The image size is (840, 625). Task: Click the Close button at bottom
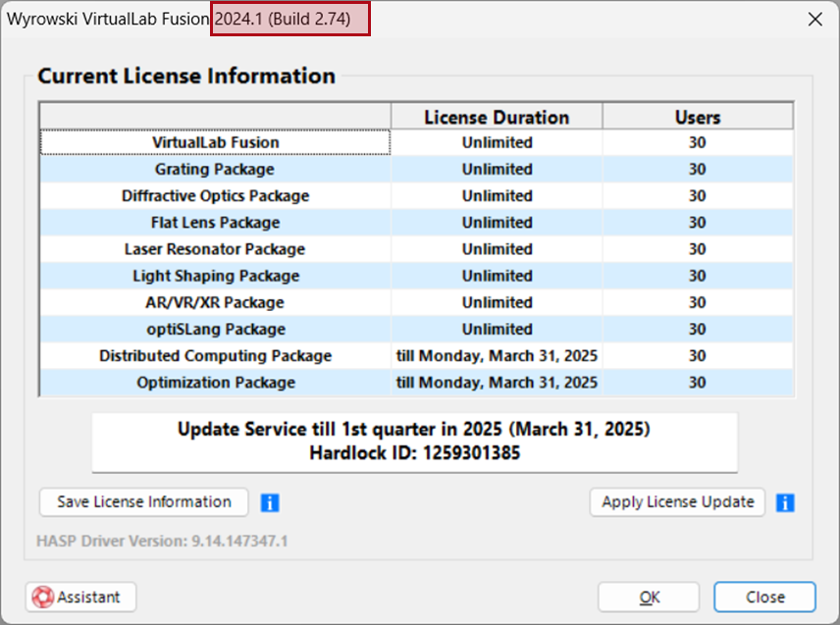coord(765,597)
